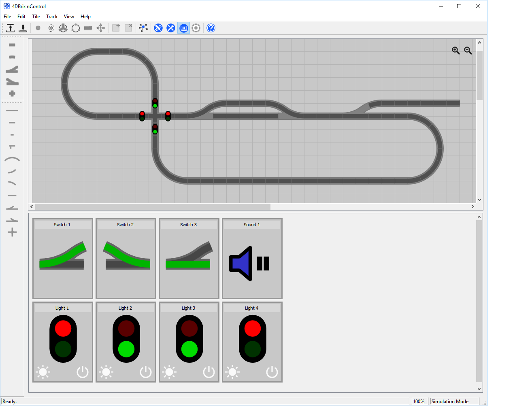
Task: Open the gear settings icon
Action: (196, 28)
